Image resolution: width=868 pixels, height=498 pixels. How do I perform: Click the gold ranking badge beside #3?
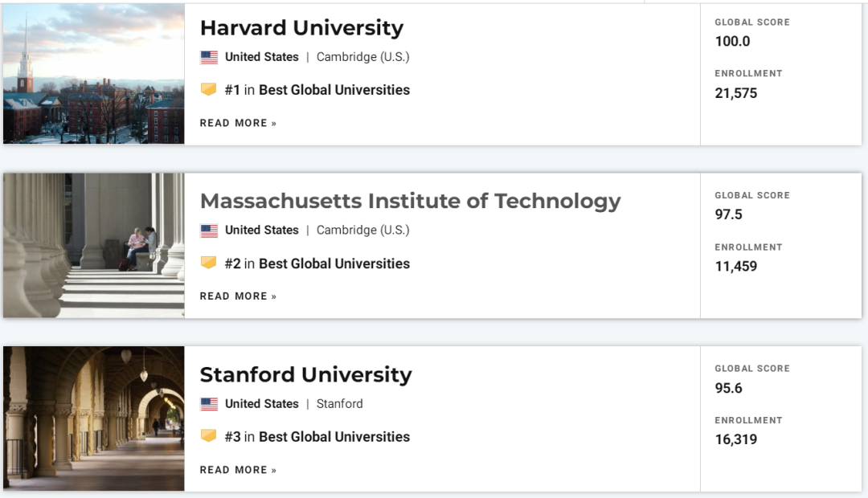(209, 436)
